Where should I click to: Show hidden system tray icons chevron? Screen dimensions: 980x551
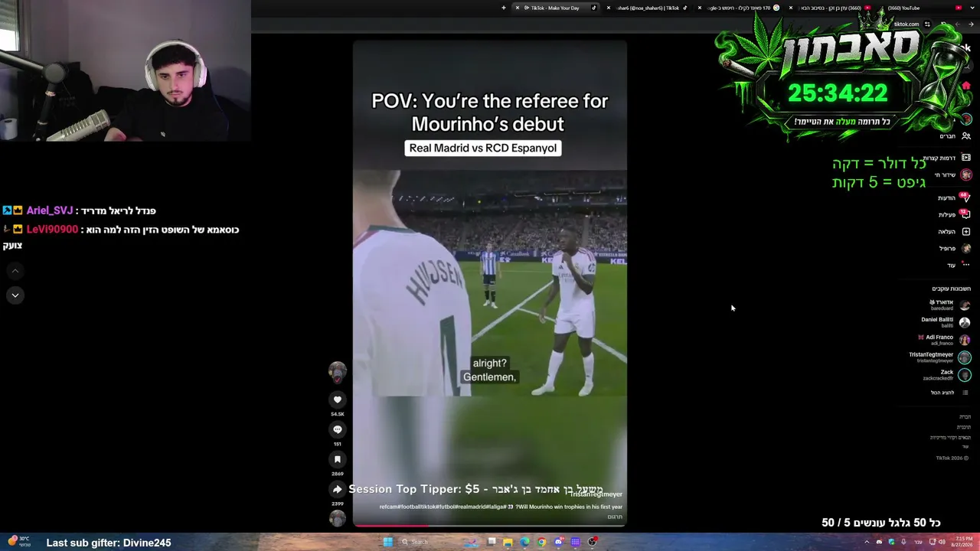(867, 542)
